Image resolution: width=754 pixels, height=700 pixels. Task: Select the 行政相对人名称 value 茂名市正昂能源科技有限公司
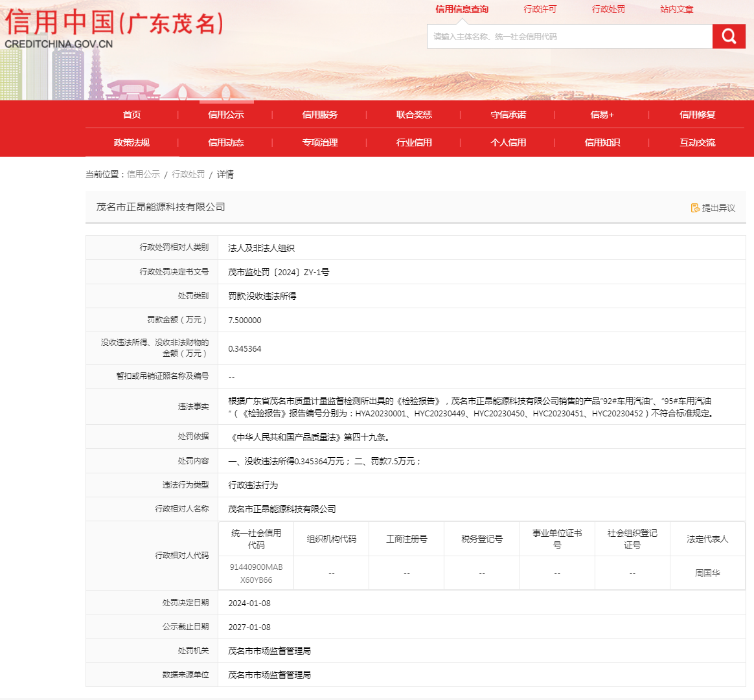tap(282, 509)
